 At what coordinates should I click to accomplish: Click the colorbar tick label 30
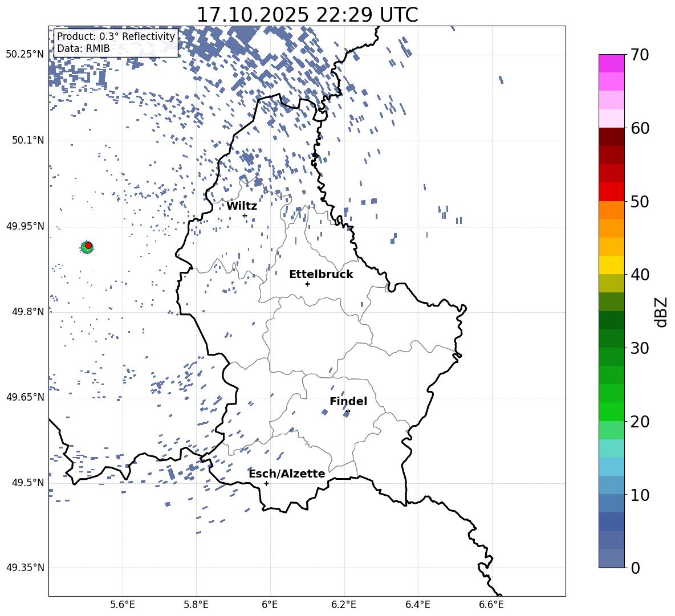pyautogui.click(x=640, y=348)
